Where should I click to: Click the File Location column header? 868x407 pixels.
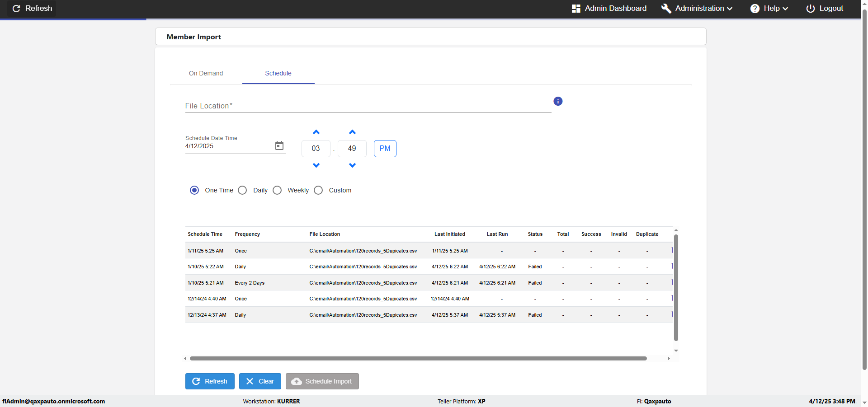coord(325,234)
